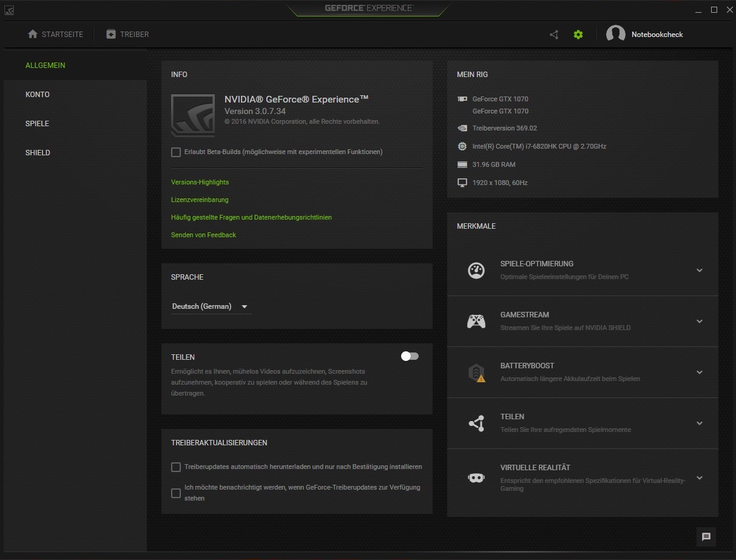Expand the Gamestream section
Viewport: 736px width, 560px height.
click(x=700, y=322)
